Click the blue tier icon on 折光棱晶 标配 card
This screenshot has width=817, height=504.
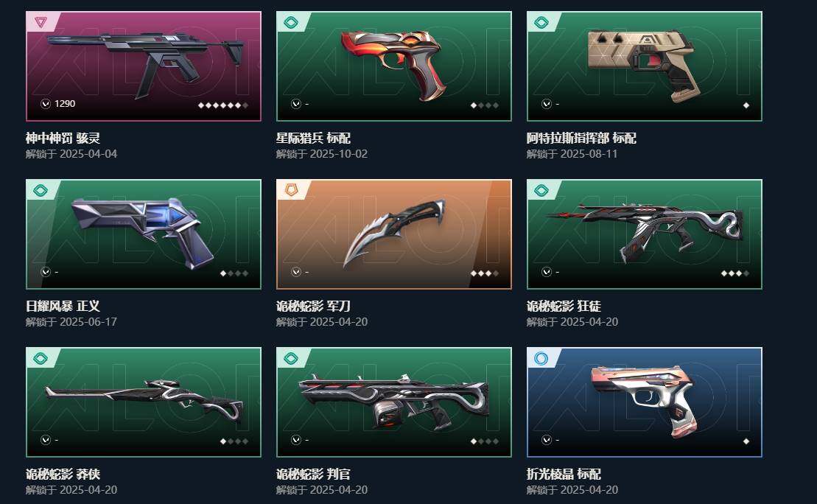[x=541, y=358]
